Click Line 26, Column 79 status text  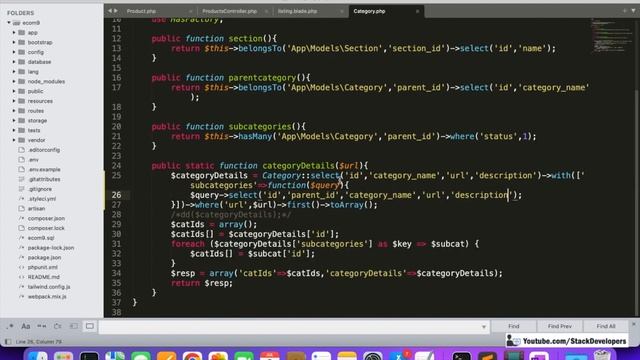(x=39, y=342)
